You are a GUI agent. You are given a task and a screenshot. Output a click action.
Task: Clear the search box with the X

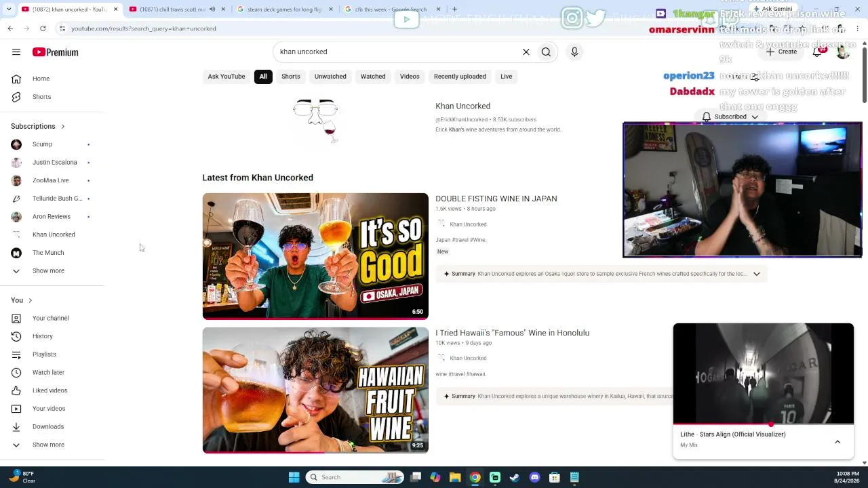tap(526, 52)
